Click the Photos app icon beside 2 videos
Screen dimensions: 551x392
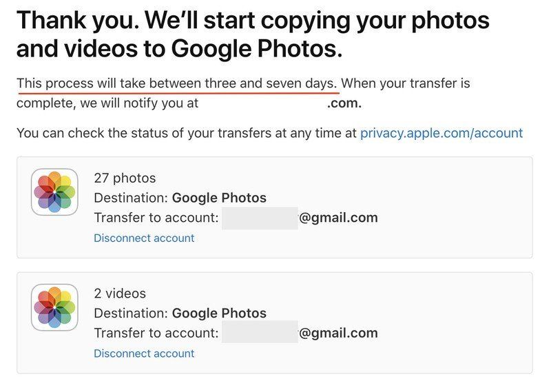pos(54,307)
